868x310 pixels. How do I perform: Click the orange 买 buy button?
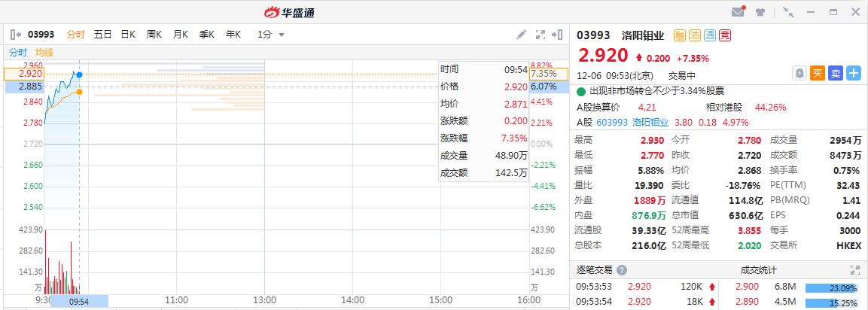(x=818, y=73)
